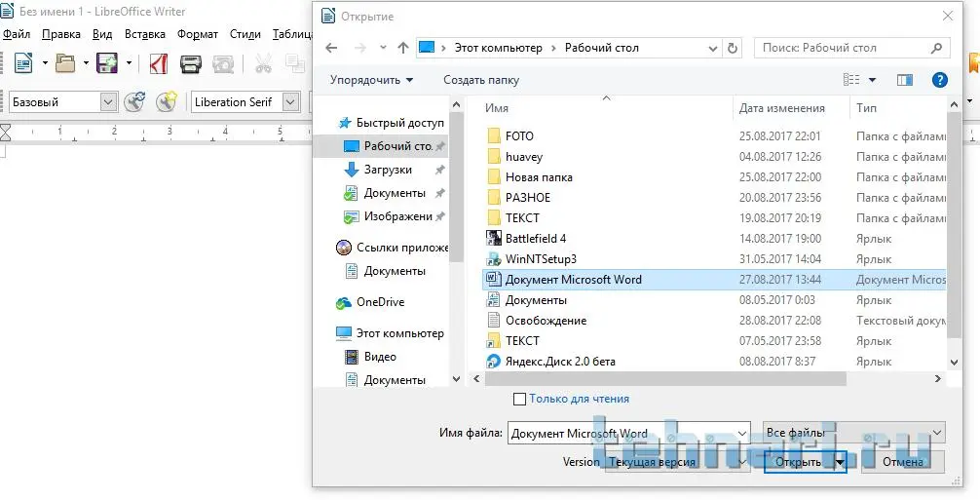This screenshot has height=500, width=980.
Task: Refresh the Рабочий стол folder listing
Action: 733,48
